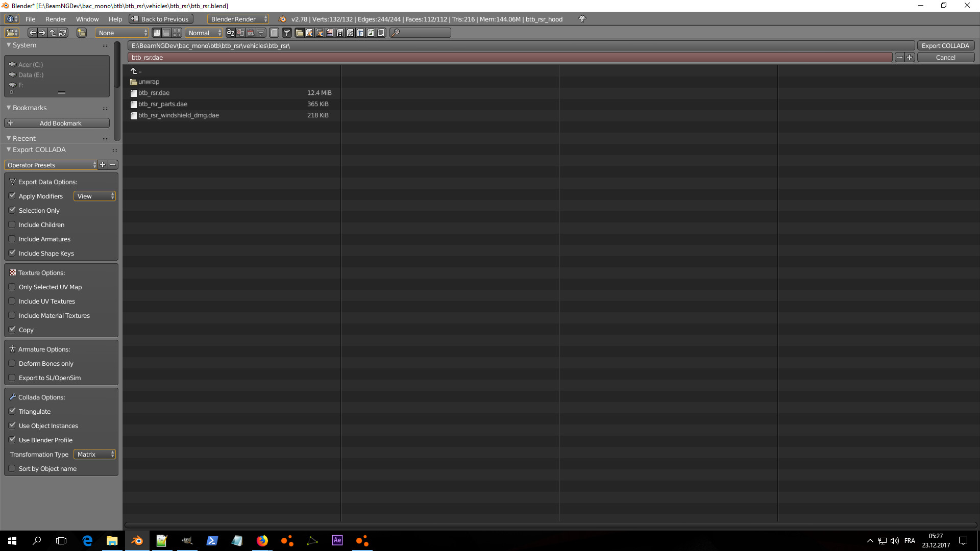Toggle script files filter
This screenshot has width=980, height=551.
pos(350,33)
